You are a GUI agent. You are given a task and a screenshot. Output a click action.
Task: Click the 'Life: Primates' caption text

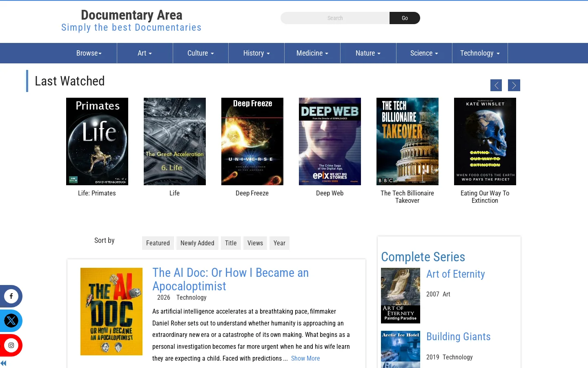pos(97,193)
